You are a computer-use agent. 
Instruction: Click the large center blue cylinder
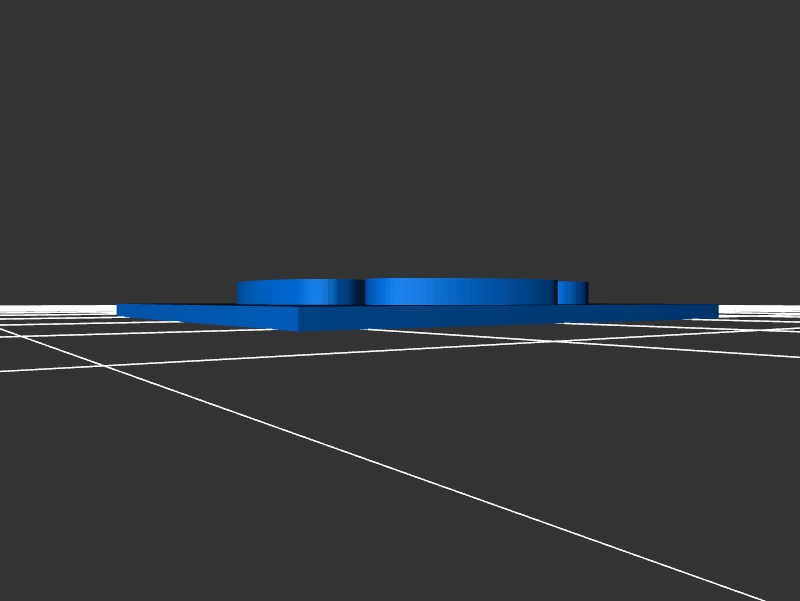coord(460,293)
